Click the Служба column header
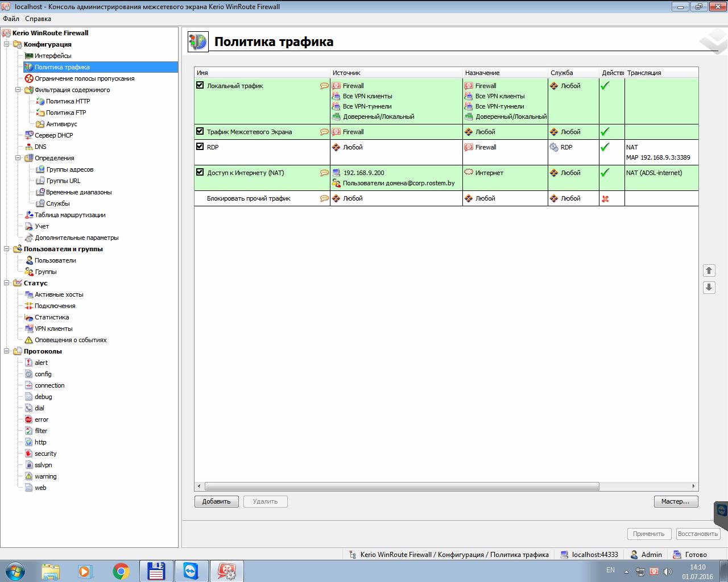728x582 pixels. [573, 73]
